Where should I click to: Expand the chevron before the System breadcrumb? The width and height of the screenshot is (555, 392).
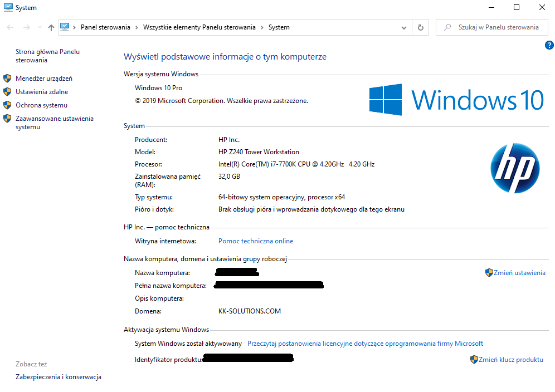coord(262,27)
